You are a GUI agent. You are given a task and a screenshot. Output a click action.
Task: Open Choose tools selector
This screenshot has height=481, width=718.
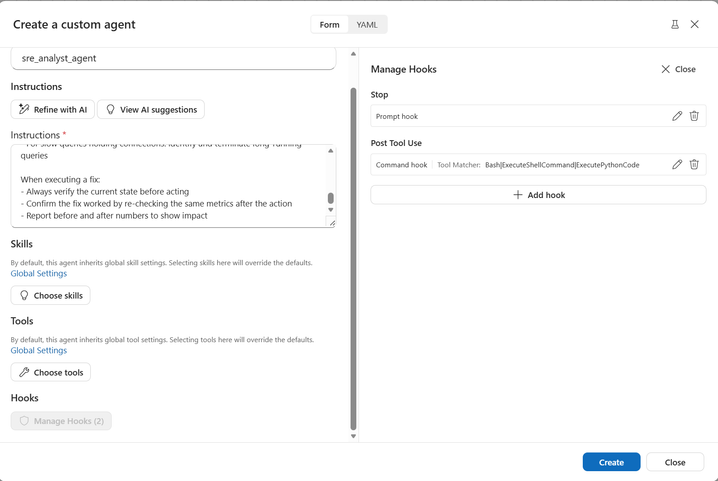tap(51, 372)
